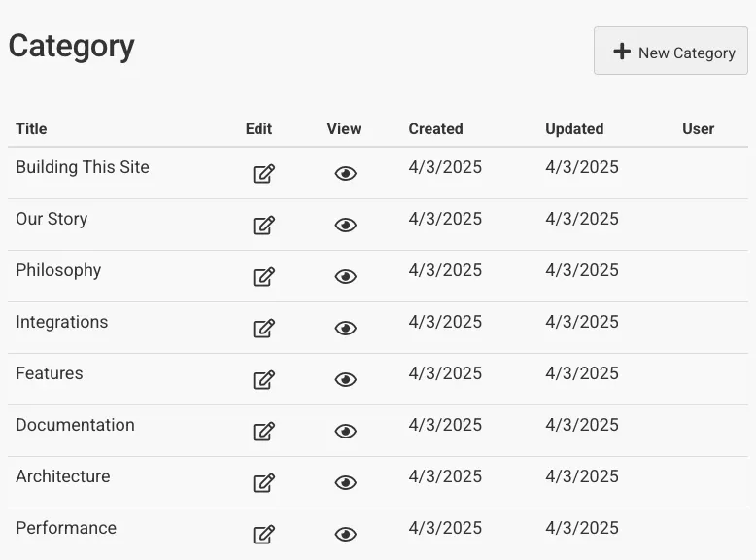Click the Created column header
Viewport: 756px width, 560px height.
click(435, 128)
